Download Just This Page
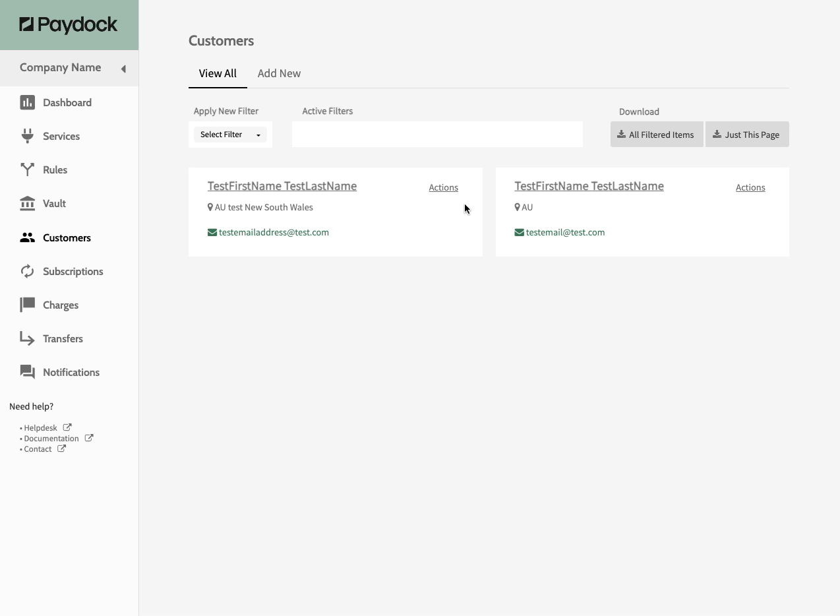Screen dimensions: 840x616 (747, 135)
